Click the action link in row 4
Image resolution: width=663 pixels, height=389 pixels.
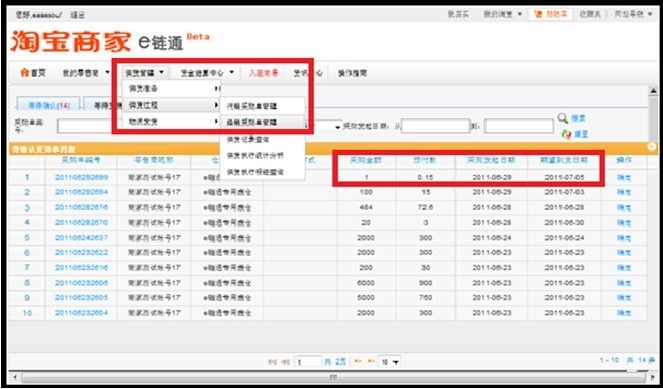pos(624,222)
